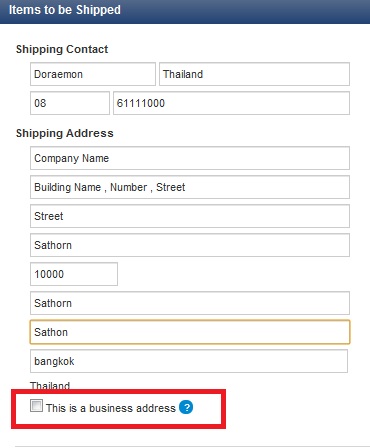
Task: Focus the field containing only 'Street'
Action: click(x=190, y=216)
